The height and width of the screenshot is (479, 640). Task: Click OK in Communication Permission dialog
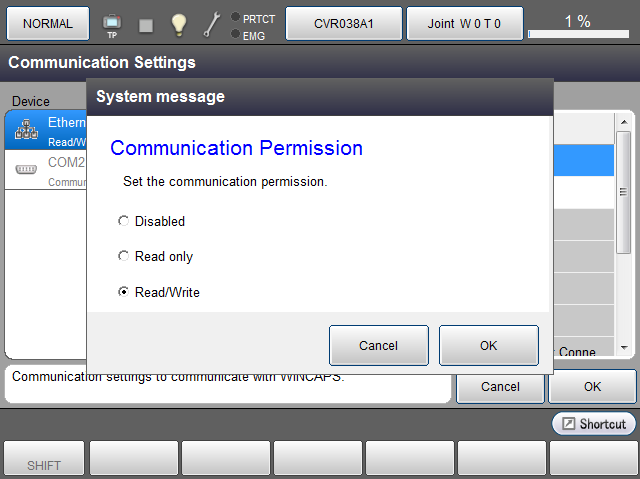[488, 346]
